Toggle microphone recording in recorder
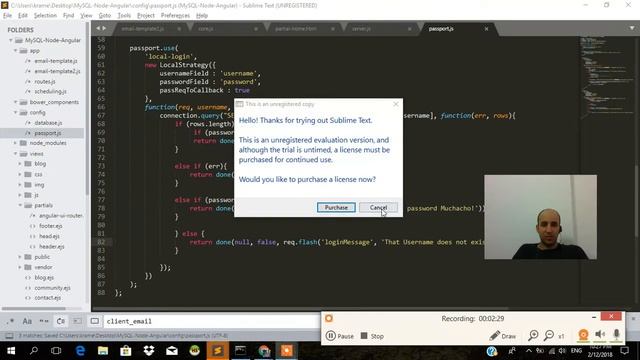This screenshot has height=360, width=640. pyautogui.click(x=616, y=335)
